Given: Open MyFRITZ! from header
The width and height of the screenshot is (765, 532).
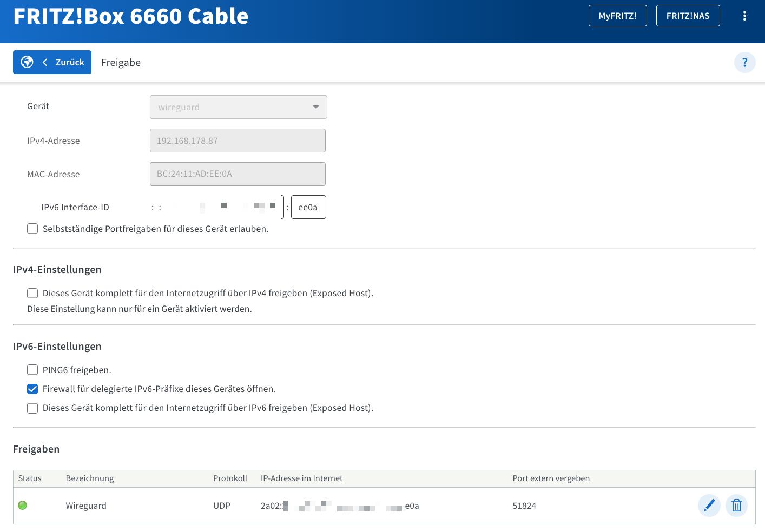Looking at the screenshot, I should point(617,16).
